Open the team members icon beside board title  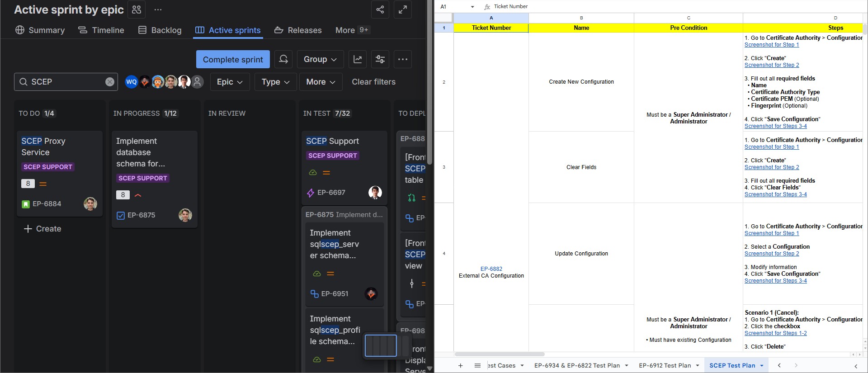[137, 9]
